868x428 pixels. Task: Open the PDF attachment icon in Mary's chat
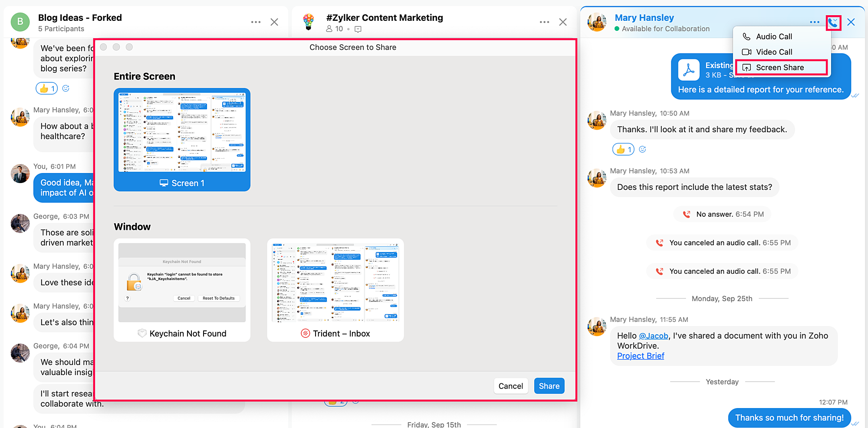(x=689, y=70)
